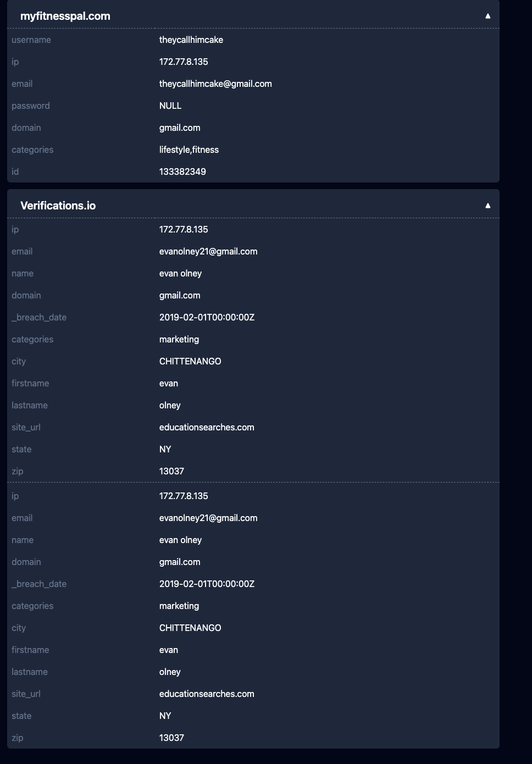Select zip 13037 in second Verifications.io record

coord(171,738)
